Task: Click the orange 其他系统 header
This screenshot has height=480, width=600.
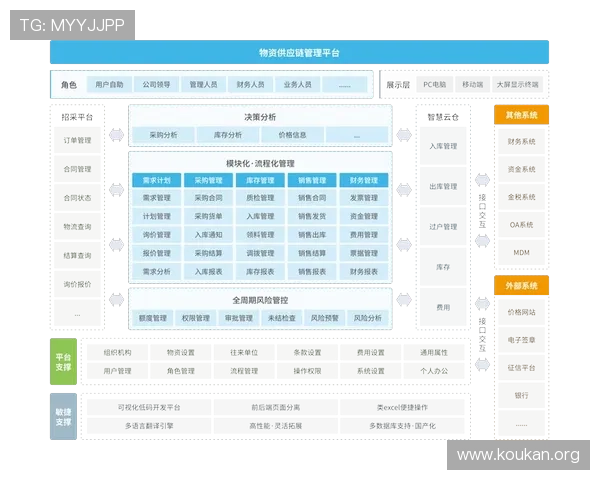Action: (522, 116)
